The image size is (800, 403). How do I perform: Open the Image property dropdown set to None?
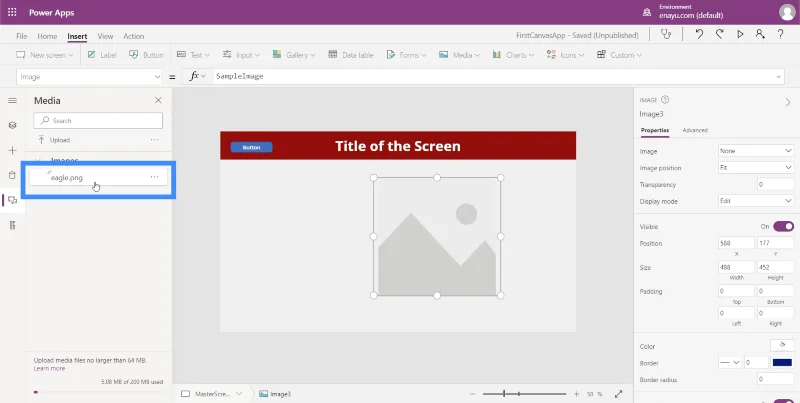tap(756, 151)
